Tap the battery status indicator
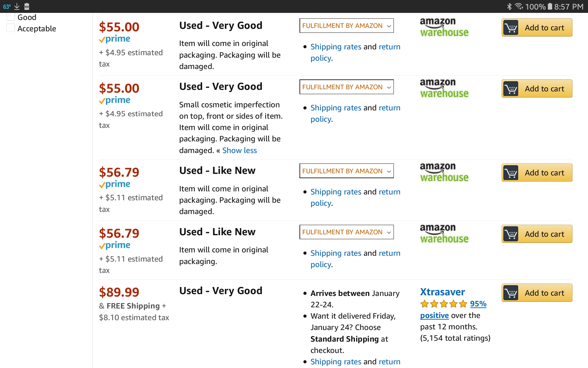Viewport: 588px width, 368px height. coord(550,6)
